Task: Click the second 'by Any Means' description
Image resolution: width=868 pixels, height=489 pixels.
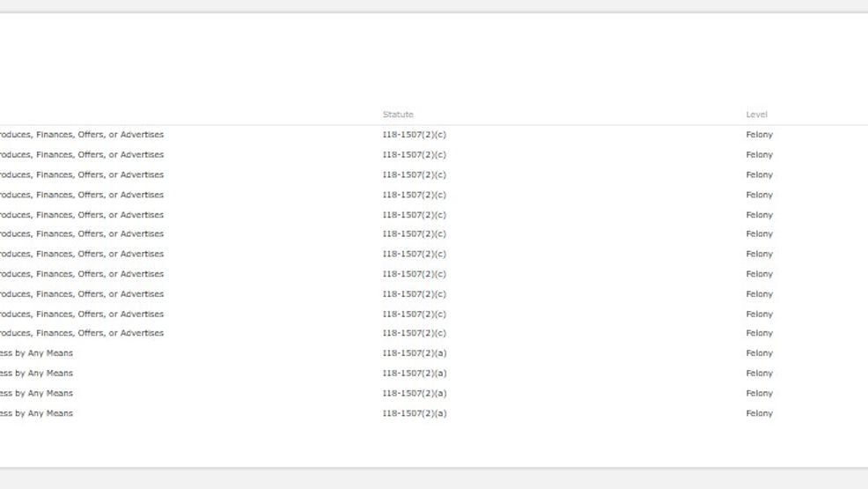Action: click(x=44, y=374)
